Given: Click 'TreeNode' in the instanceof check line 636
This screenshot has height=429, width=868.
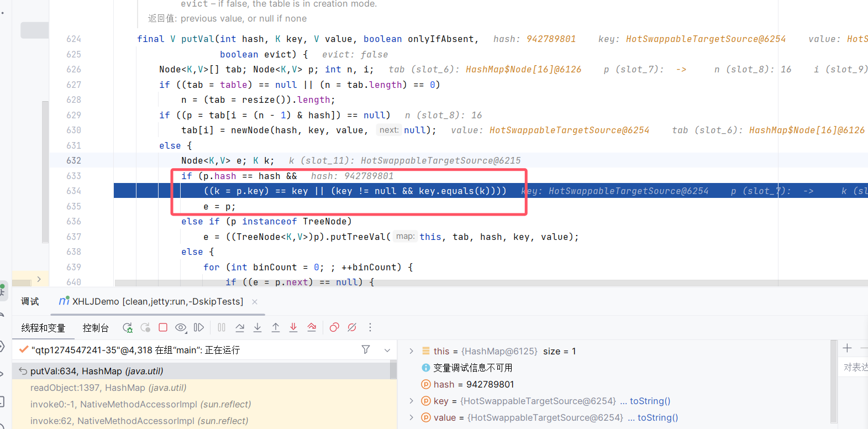Looking at the screenshot, I should (324, 221).
